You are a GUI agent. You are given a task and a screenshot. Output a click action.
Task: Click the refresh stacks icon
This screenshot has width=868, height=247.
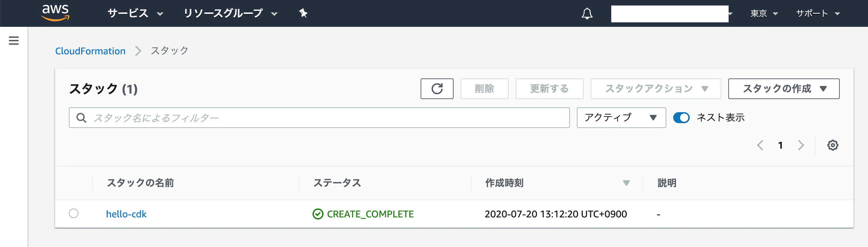pyautogui.click(x=437, y=89)
